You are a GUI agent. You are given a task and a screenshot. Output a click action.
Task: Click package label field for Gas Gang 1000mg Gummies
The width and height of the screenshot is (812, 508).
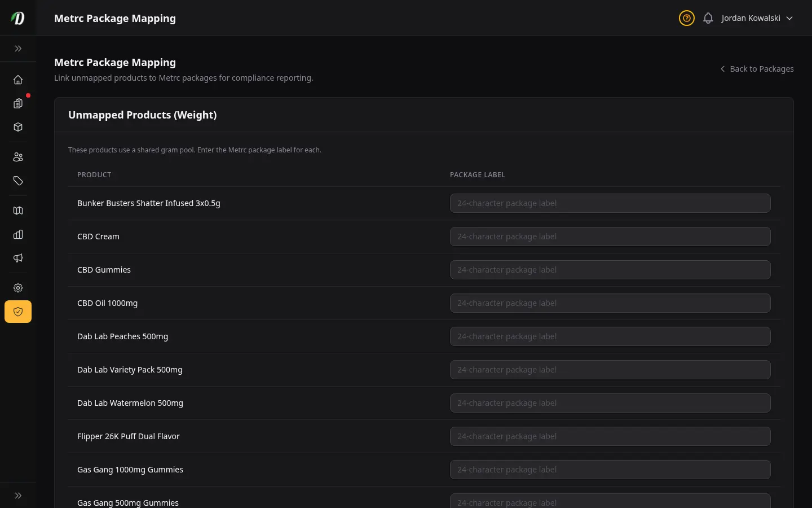610,470
